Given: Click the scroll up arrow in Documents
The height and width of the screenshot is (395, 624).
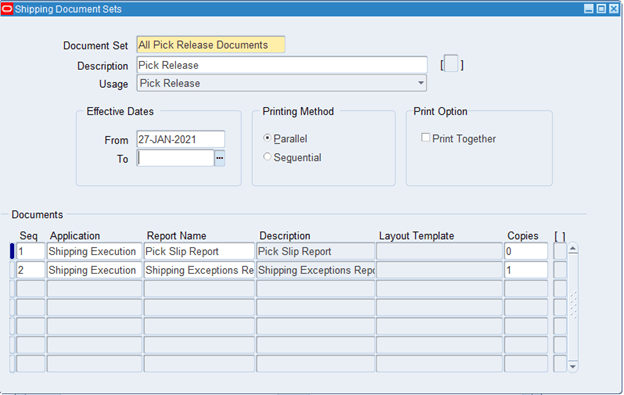Looking at the screenshot, I should tap(573, 249).
